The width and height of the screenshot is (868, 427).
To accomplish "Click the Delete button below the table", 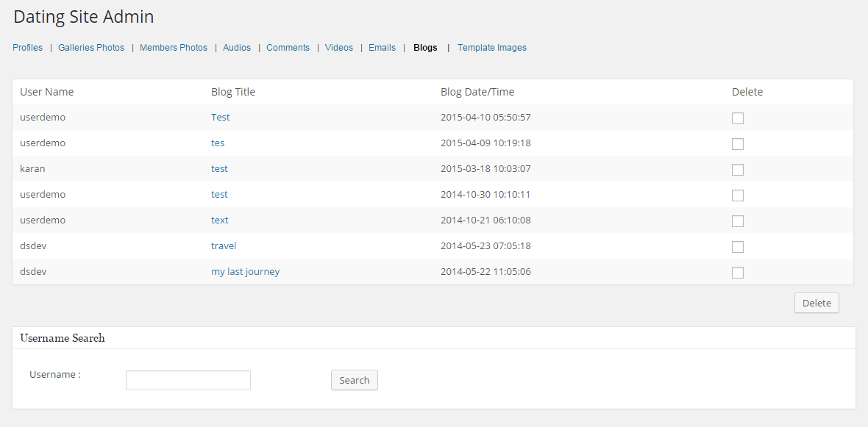I will 817,303.
